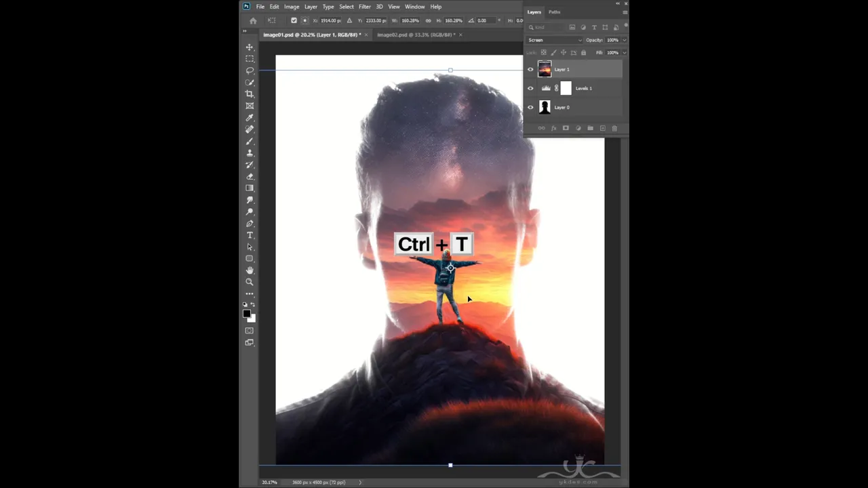Select the Zoom tool in toolbar

click(250, 282)
